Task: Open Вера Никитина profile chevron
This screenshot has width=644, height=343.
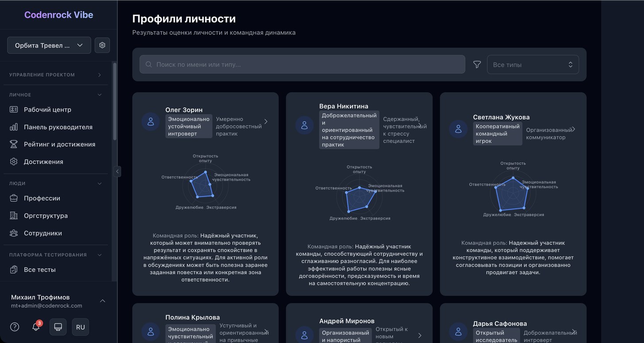Action: (x=420, y=125)
